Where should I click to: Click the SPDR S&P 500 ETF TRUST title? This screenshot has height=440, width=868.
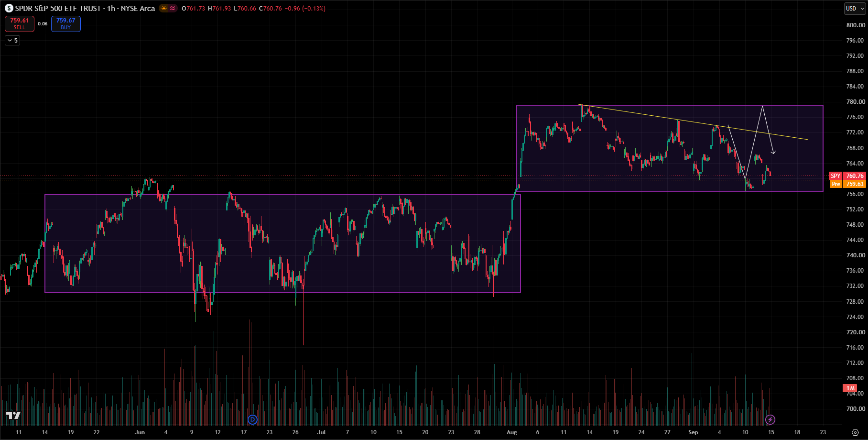pos(58,8)
